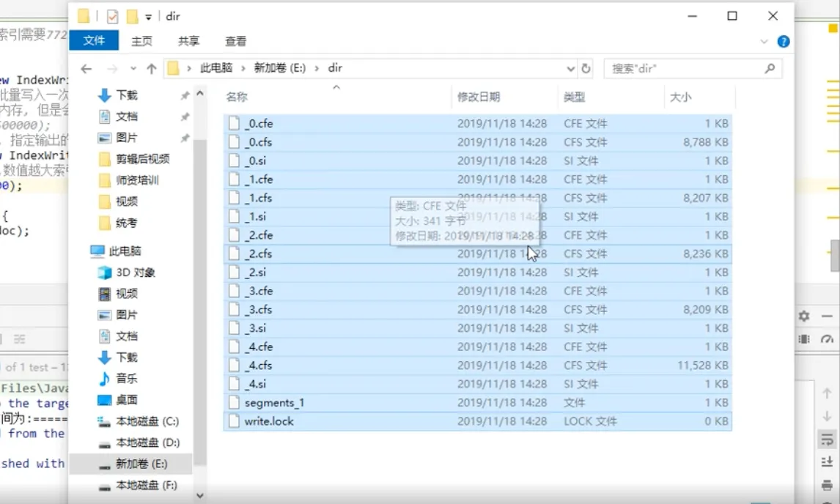Select the _1.cfs file
This screenshot has width=840, height=504.
pyautogui.click(x=477, y=199)
